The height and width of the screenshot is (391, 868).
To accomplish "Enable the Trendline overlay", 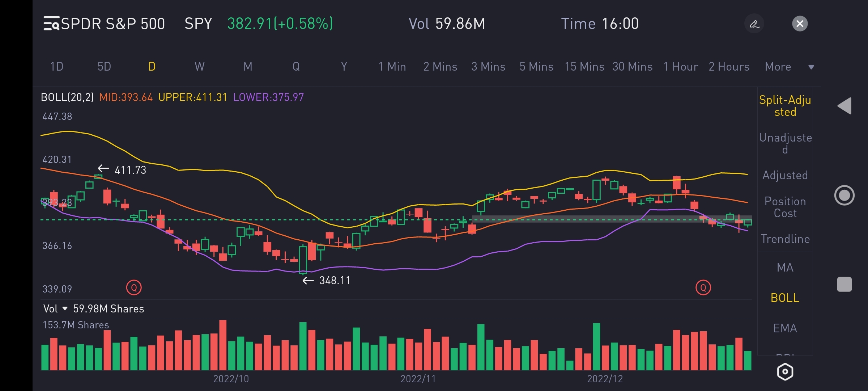I will point(785,239).
